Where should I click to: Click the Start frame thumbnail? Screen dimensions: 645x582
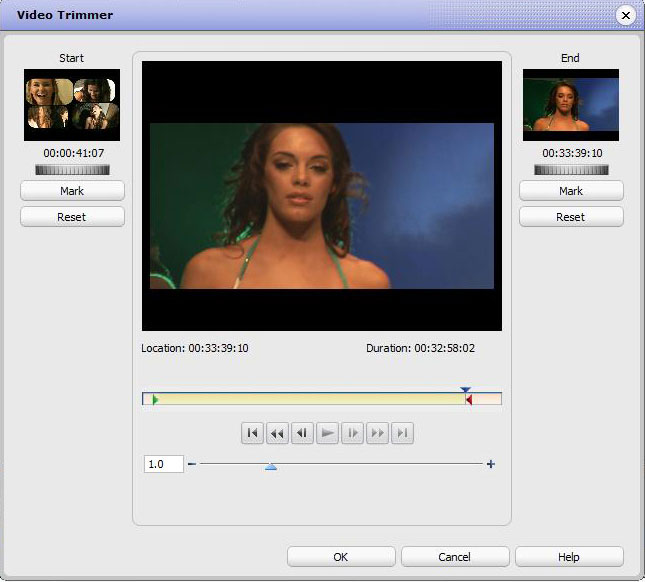[x=72, y=105]
